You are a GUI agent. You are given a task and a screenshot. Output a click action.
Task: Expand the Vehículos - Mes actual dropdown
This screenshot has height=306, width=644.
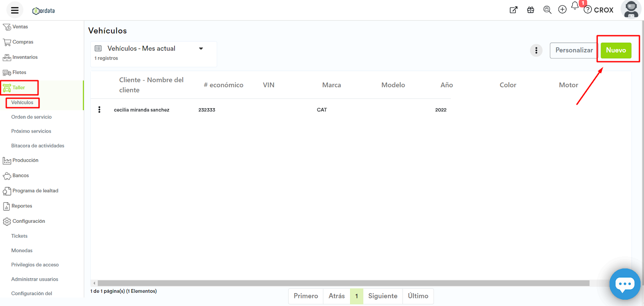[x=201, y=49]
